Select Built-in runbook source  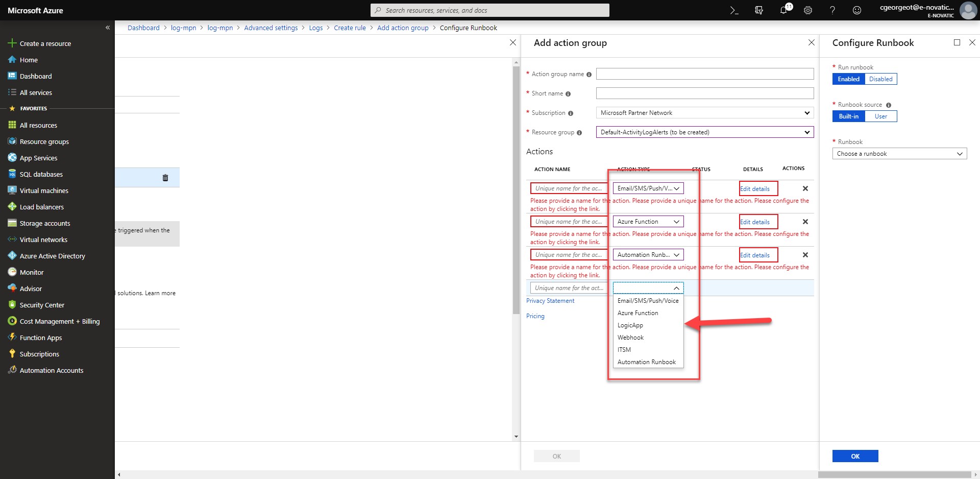[x=848, y=116]
